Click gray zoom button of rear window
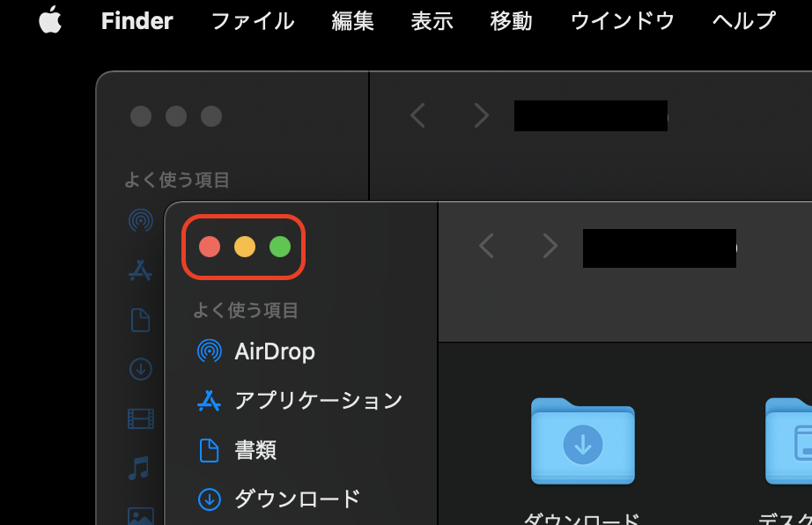812x525 pixels. pos(211,116)
